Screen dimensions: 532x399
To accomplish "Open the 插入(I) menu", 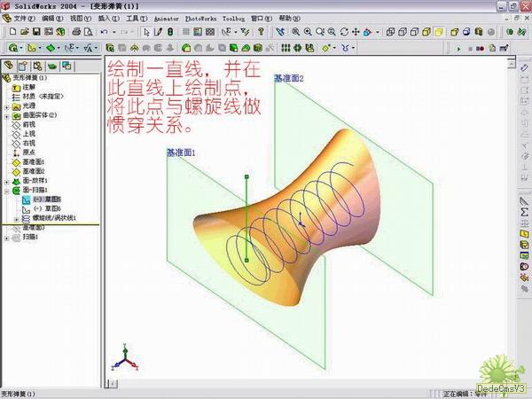I will pos(109,18).
